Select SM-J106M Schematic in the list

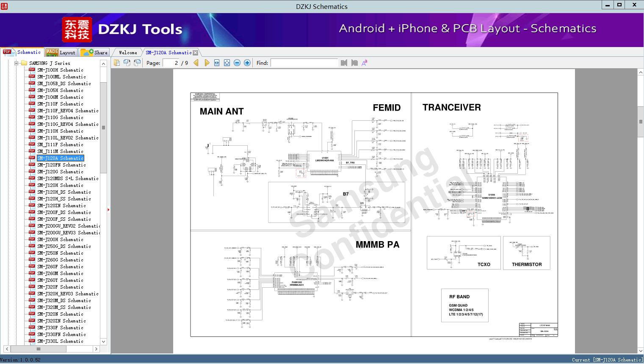click(x=60, y=97)
